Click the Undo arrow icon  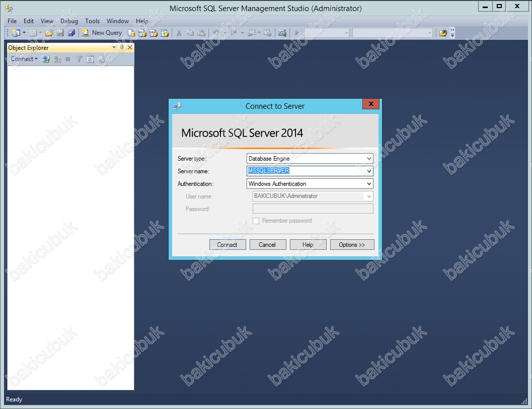[x=215, y=33]
